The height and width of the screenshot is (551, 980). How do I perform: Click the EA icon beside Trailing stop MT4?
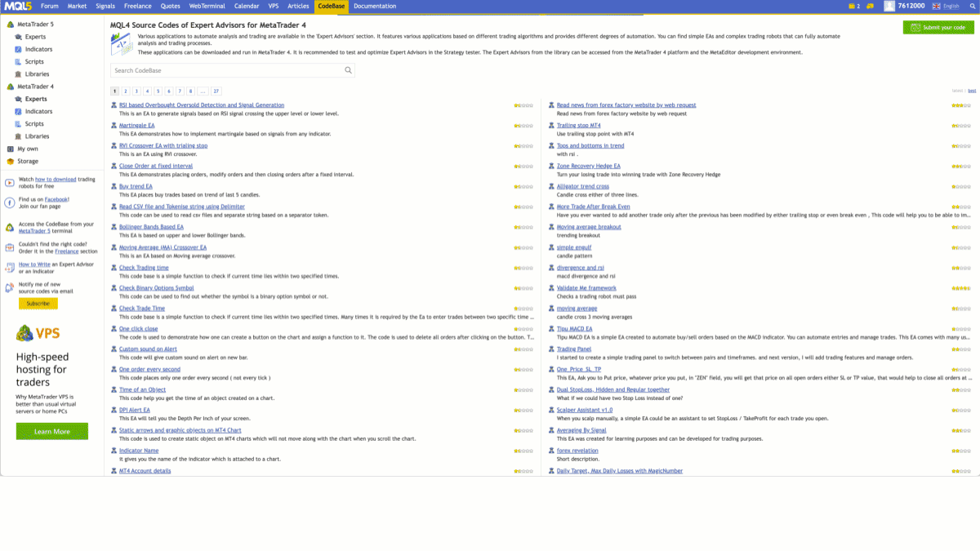pyautogui.click(x=551, y=126)
